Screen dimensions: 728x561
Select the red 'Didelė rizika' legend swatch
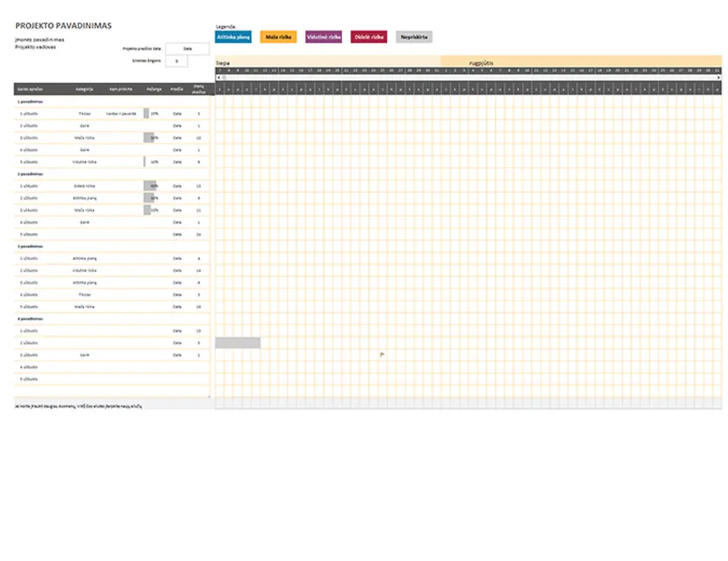(x=369, y=37)
